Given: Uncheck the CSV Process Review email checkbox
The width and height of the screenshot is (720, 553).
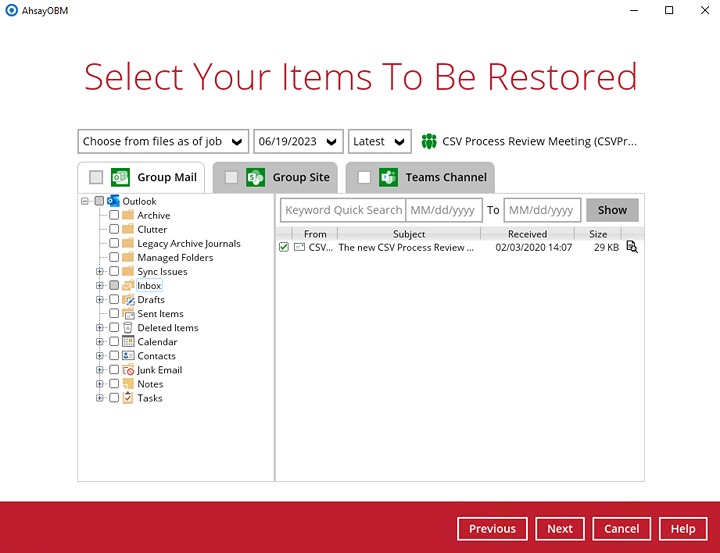Looking at the screenshot, I should [x=284, y=247].
